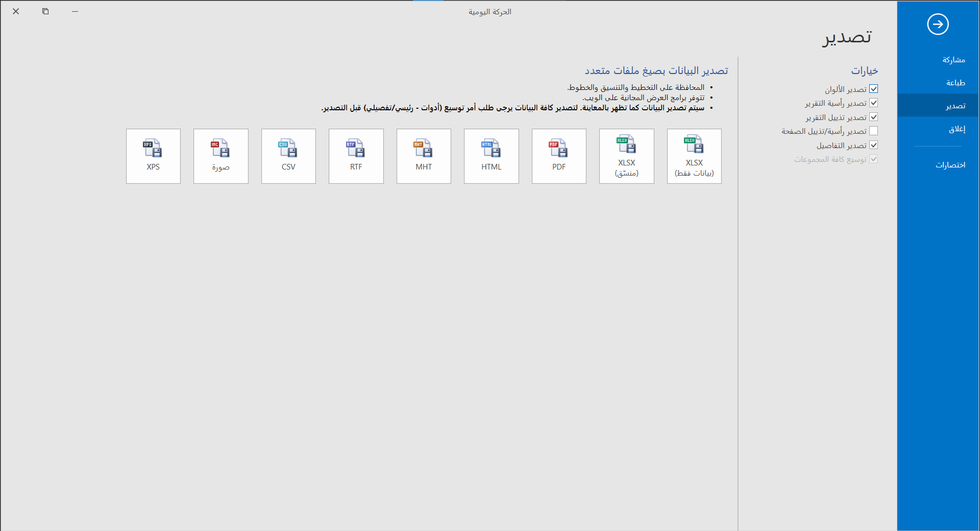Image resolution: width=980 pixels, height=531 pixels.
Task: Select the MHT export tile
Action: (424, 156)
